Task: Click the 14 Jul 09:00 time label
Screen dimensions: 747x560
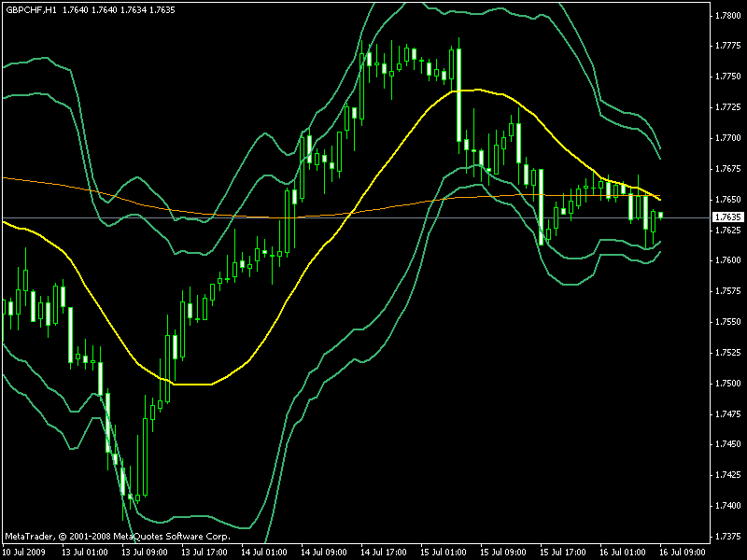Action: point(324,553)
